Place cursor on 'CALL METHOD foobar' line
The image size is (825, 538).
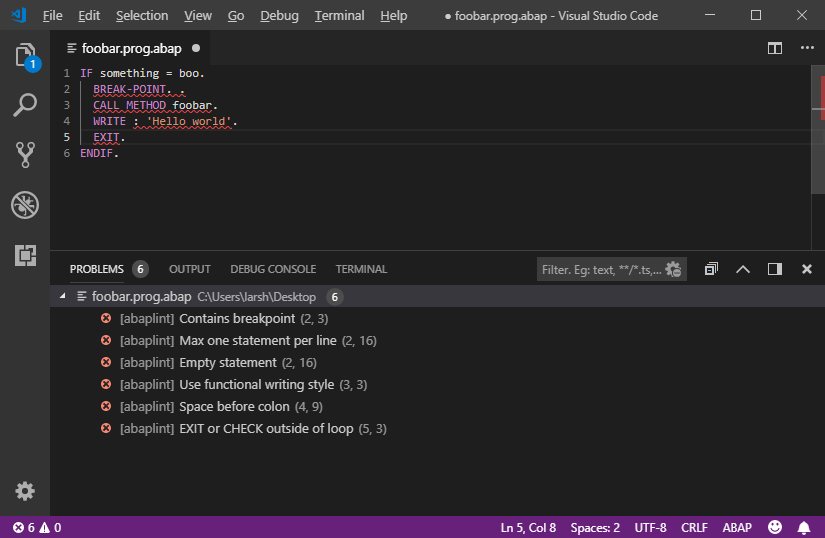155,105
